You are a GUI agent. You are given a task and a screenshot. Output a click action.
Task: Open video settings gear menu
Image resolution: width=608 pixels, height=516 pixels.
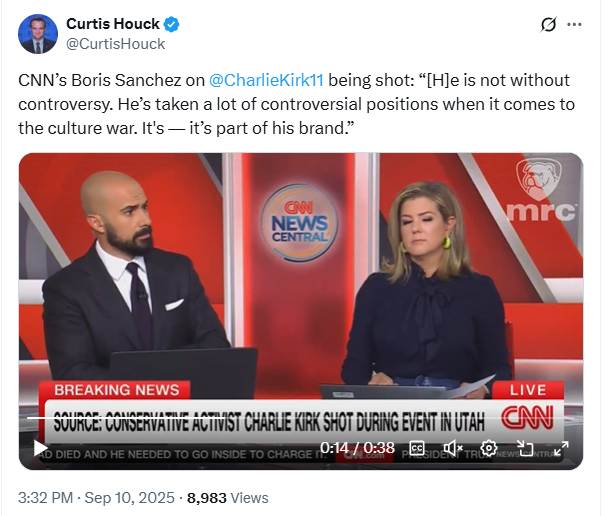(x=489, y=448)
